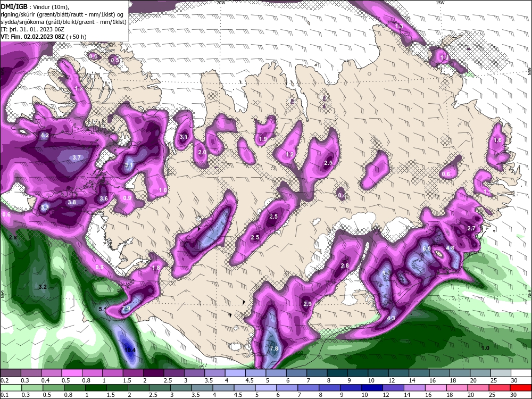This screenshot has width=532, height=399.
Task: Click the 2.0 value label
Action: (202, 152)
